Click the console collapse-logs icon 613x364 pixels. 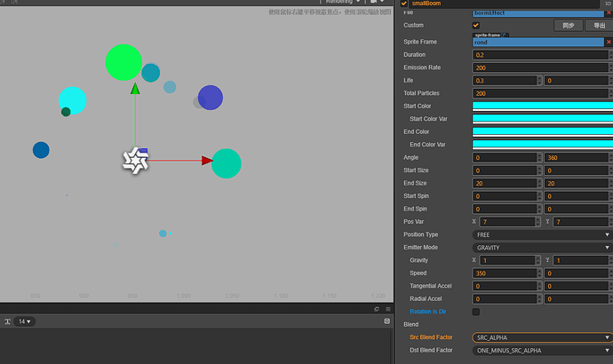point(387,321)
